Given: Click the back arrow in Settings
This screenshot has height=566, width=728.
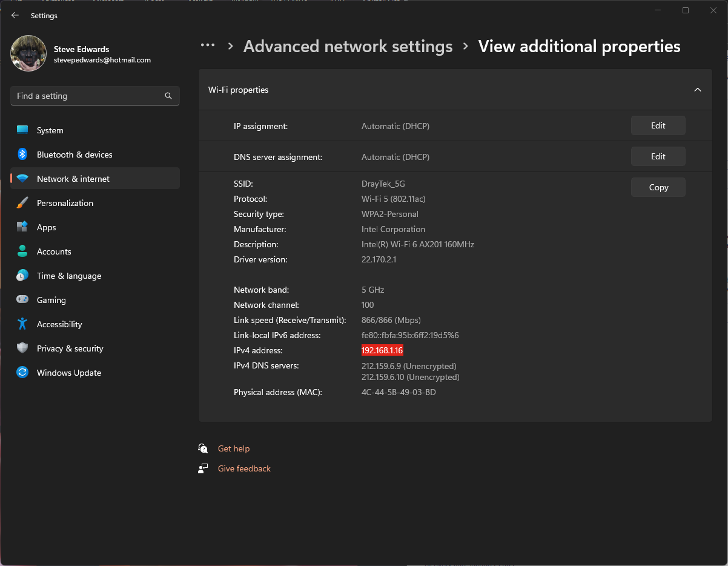Looking at the screenshot, I should (15, 16).
